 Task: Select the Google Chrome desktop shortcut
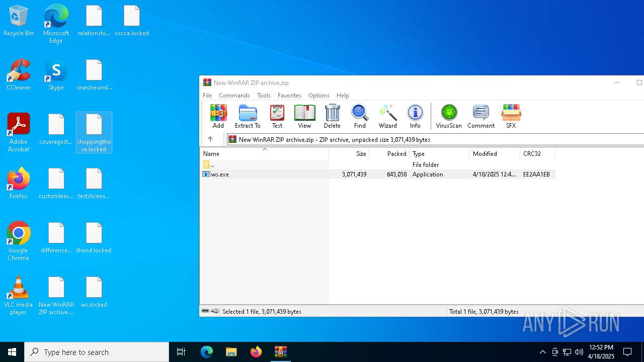point(19,241)
